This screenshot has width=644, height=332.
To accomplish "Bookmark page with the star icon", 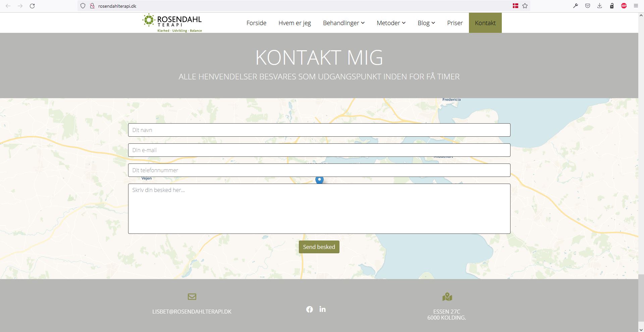I will (x=525, y=6).
